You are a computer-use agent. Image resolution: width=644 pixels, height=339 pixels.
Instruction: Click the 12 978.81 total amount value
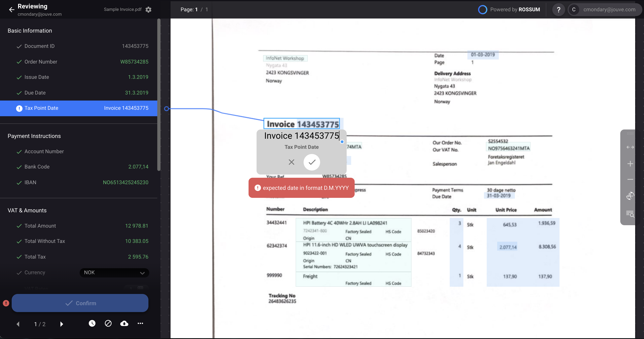point(137,226)
